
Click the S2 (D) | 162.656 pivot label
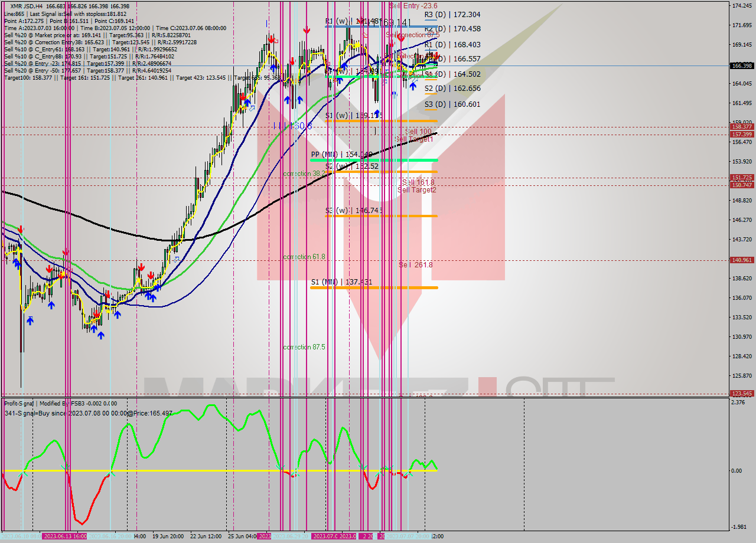pyautogui.click(x=452, y=88)
